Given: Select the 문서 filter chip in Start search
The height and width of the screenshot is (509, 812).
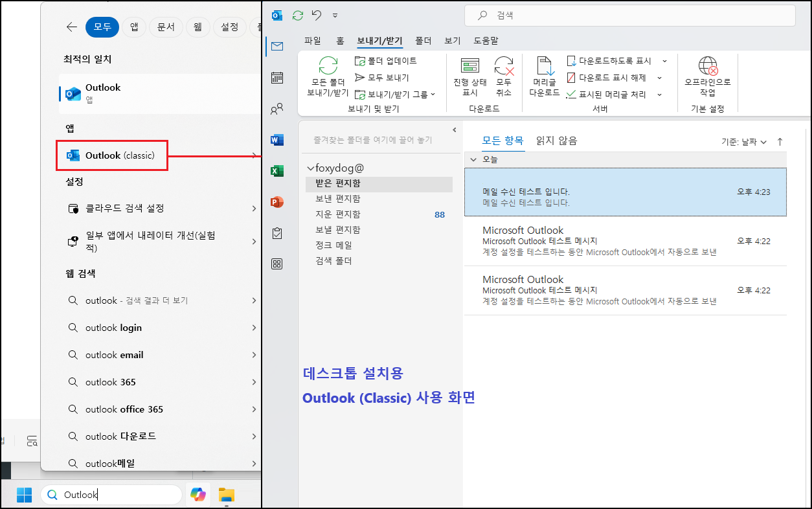Looking at the screenshot, I should pos(166,27).
